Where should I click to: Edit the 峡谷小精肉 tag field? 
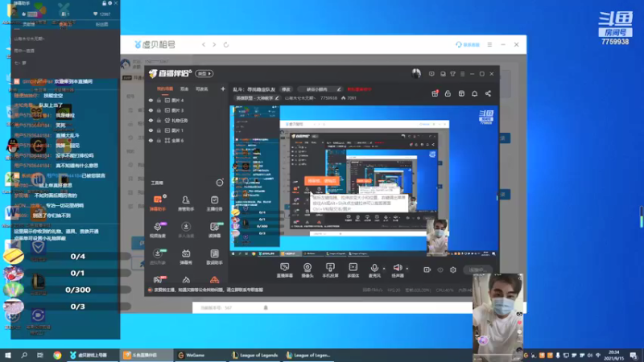pos(319,89)
